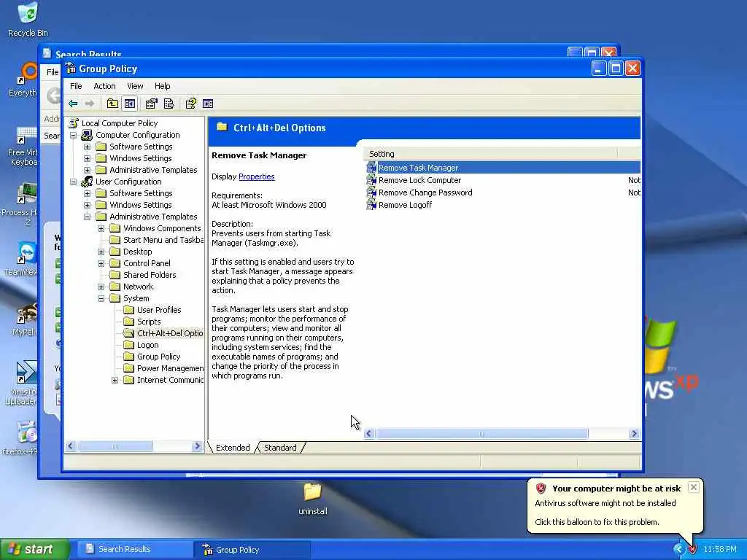Click the Export List toolbar icon
Viewport: 747px width, 560px height.
click(169, 104)
